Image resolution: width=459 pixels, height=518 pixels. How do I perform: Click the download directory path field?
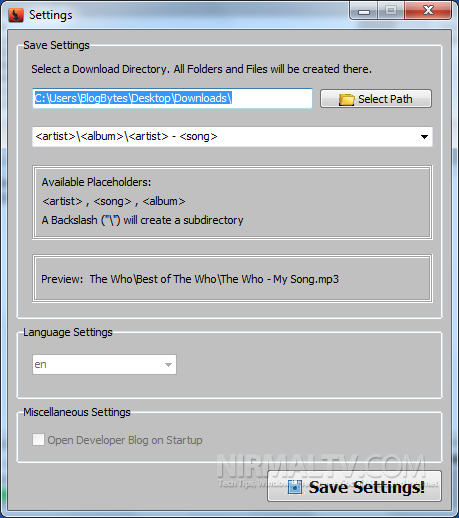[172, 98]
